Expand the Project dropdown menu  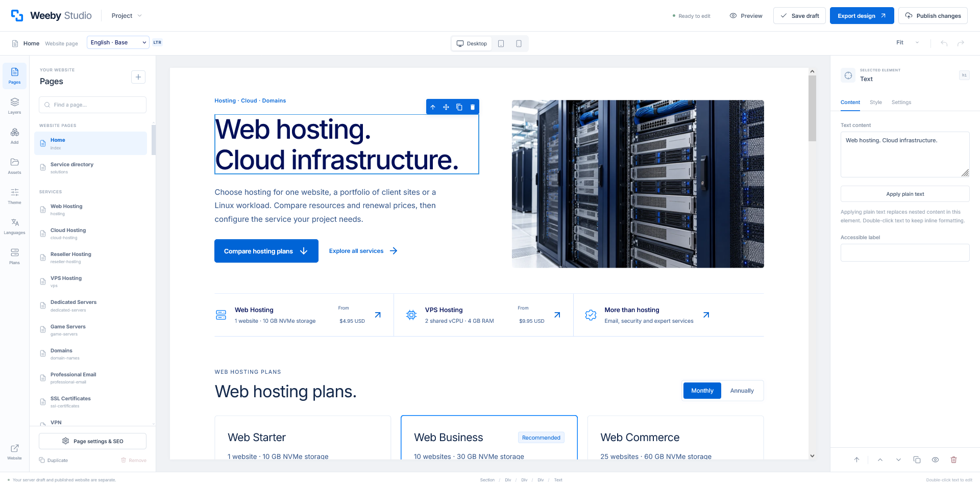127,16
